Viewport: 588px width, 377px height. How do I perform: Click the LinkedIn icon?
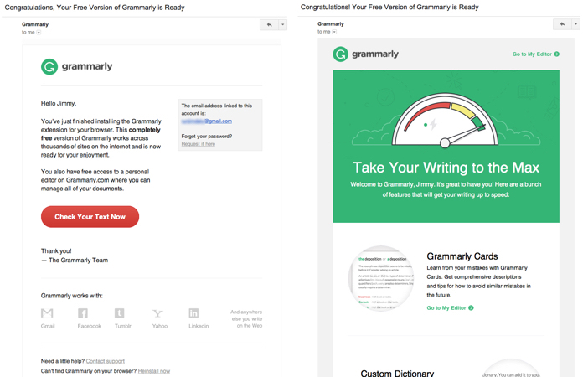(194, 314)
